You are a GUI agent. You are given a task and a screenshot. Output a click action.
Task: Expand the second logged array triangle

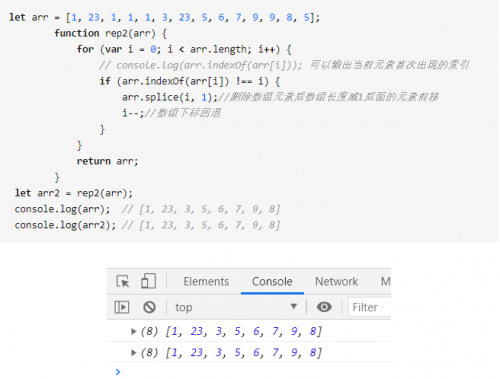coord(133,353)
